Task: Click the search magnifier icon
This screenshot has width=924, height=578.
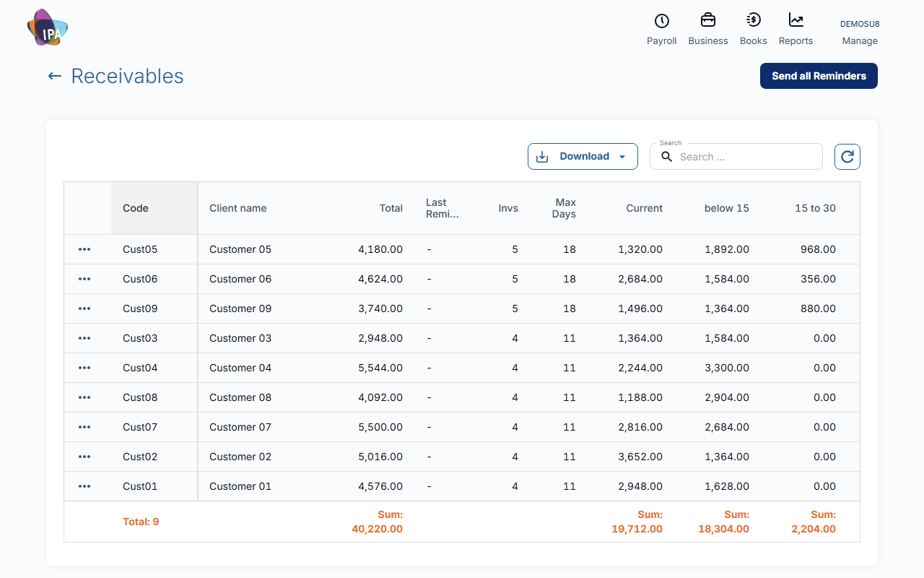Action: (x=667, y=157)
